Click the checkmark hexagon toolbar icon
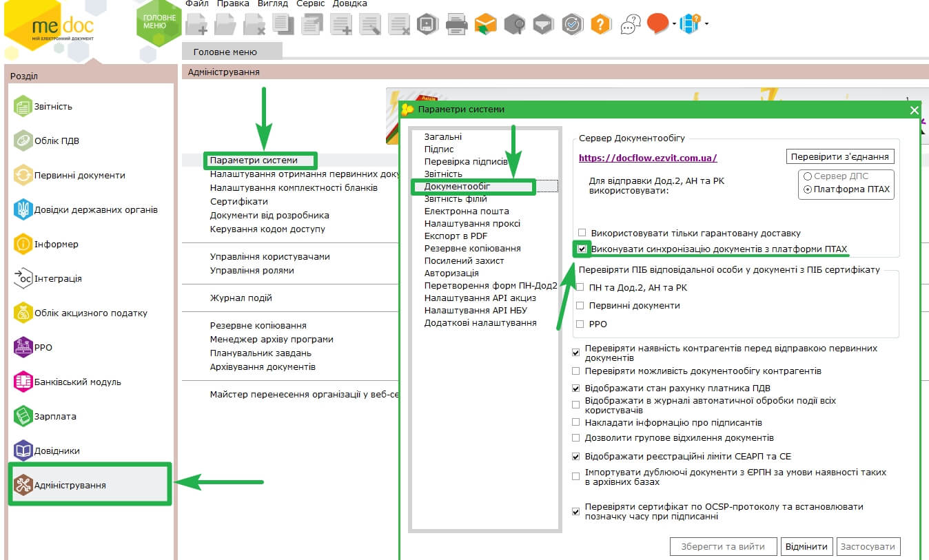929x560 pixels. (x=572, y=25)
